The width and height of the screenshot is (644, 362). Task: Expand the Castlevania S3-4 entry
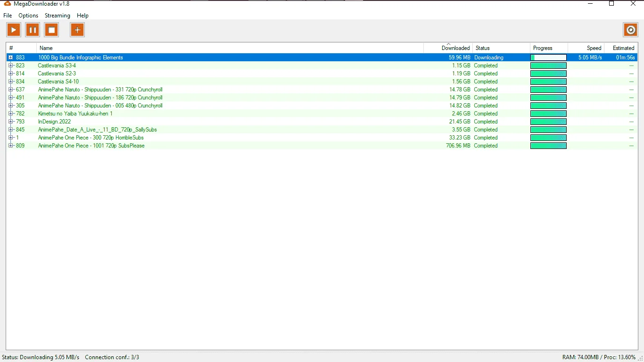[x=11, y=66]
